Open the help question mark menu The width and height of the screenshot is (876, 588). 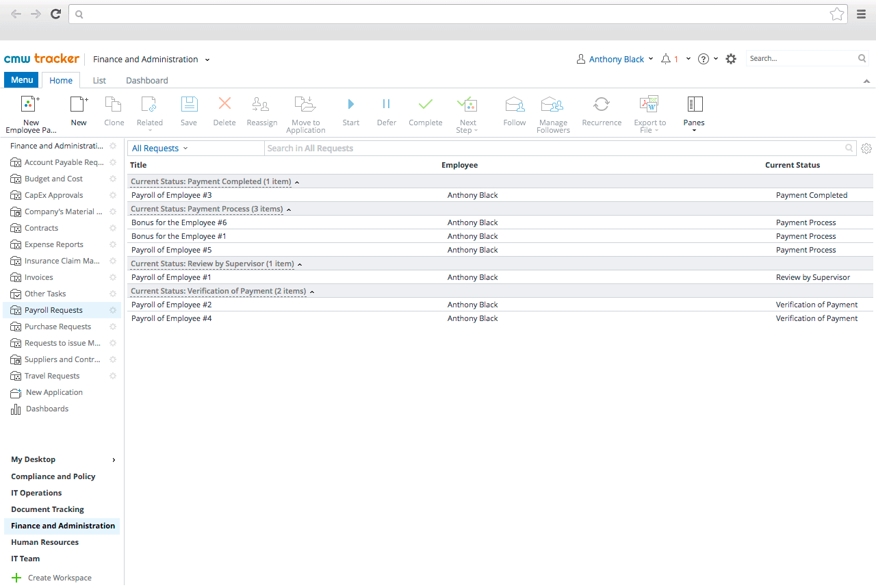click(708, 60)
